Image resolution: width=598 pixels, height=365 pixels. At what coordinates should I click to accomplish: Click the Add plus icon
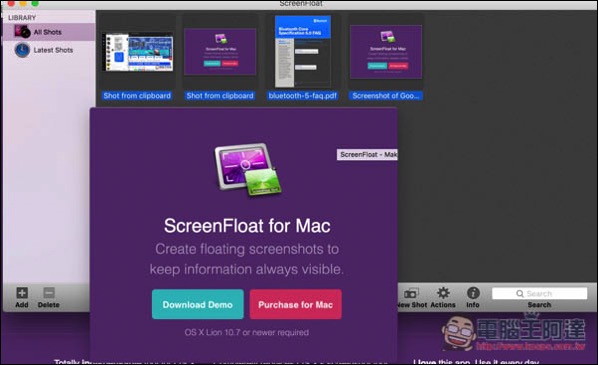coord(22,293)
